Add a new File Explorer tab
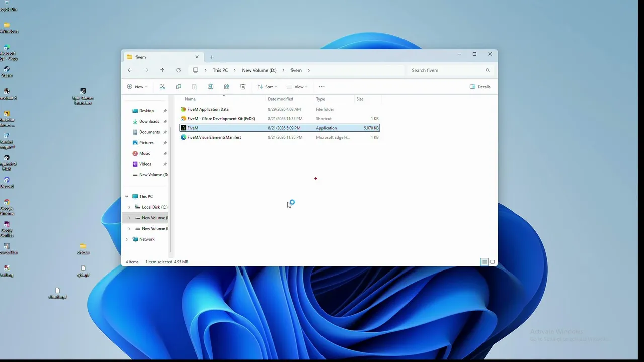This screenshot has height=362, width=644. click(212, 57)
